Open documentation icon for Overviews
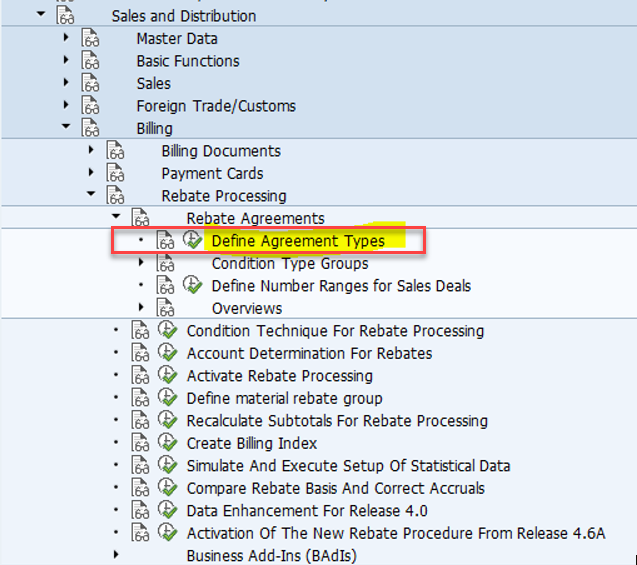 click(x=166, y=307)
